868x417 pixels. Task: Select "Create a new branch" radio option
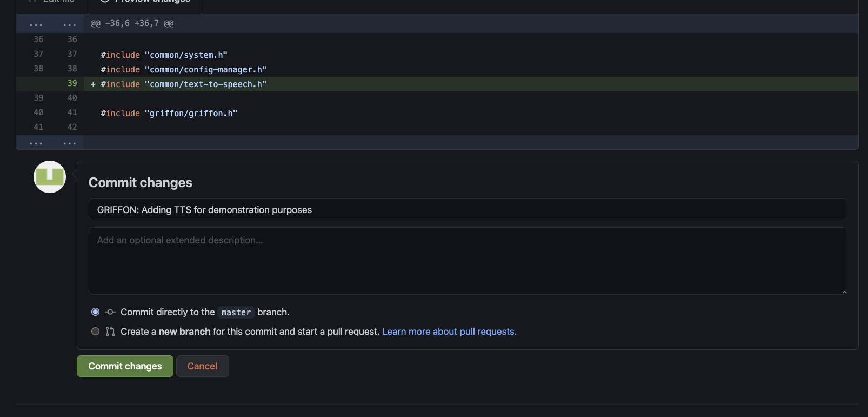pyautogui.click(x=96, y=332)
